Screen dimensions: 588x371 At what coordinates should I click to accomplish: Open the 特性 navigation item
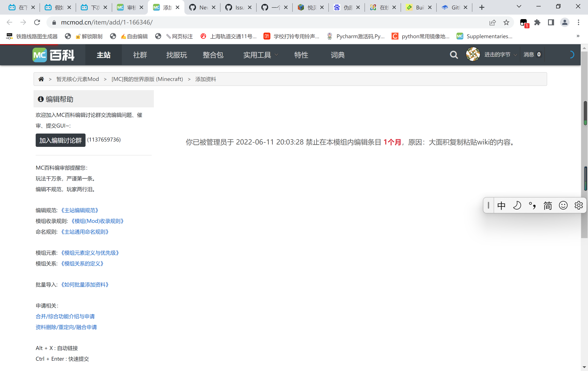(x=301, y=55)
